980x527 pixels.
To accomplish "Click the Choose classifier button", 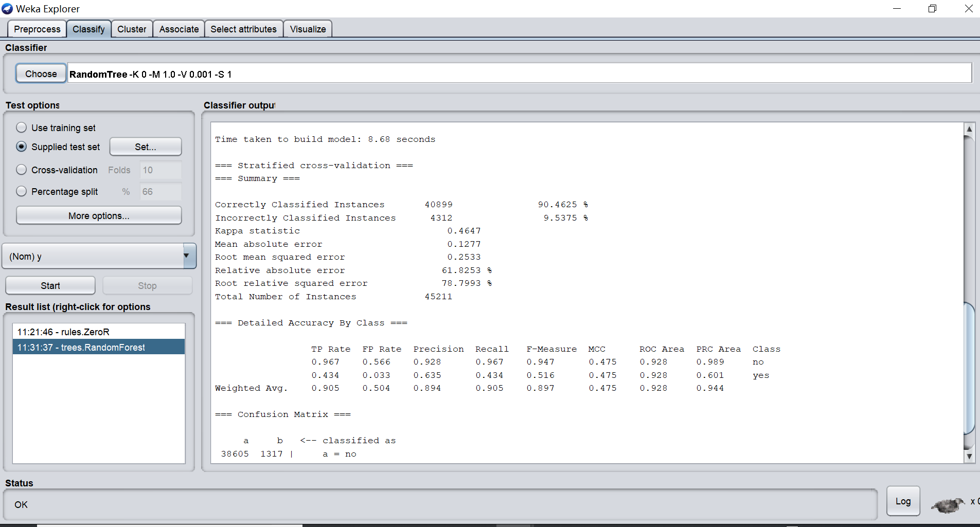I will pyautogui.click(x=41, y=74).
